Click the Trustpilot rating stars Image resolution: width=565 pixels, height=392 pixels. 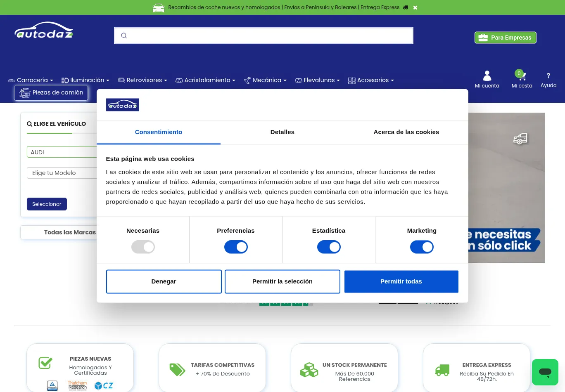pyautogui.click(x=286, y=302)
